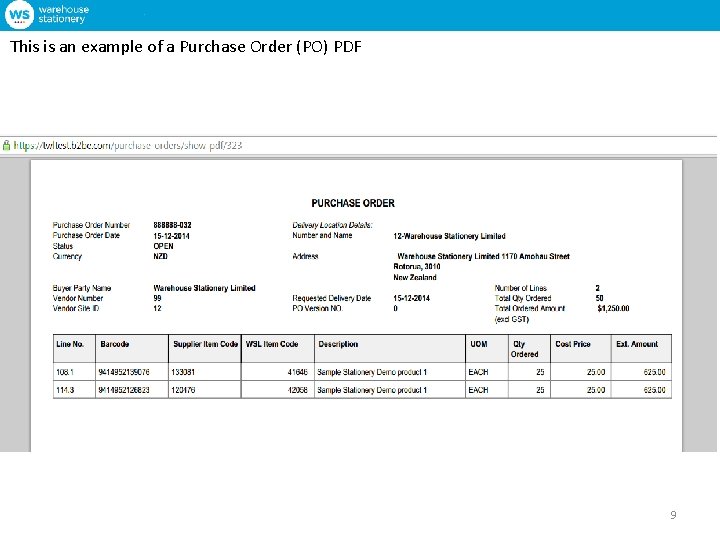Select the NZD currency value
Image resolution: width=720 pixels, height=540 pixels.
coord(160,256)
